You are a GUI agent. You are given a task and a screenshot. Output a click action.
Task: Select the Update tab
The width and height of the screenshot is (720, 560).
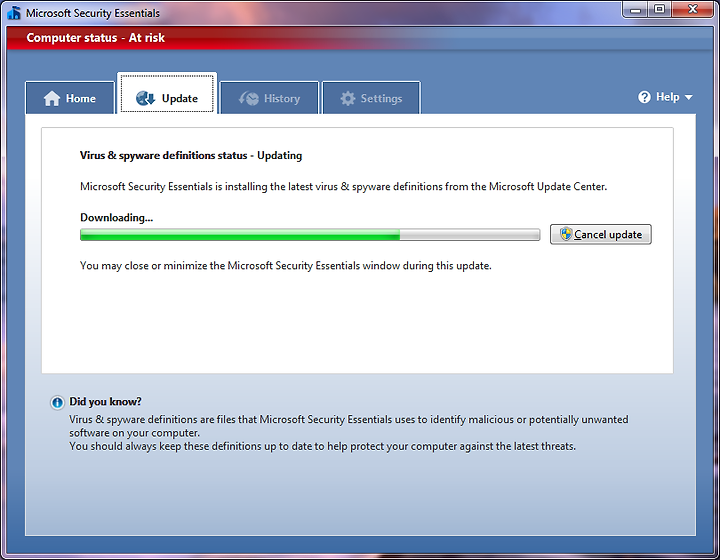[167, 94]
